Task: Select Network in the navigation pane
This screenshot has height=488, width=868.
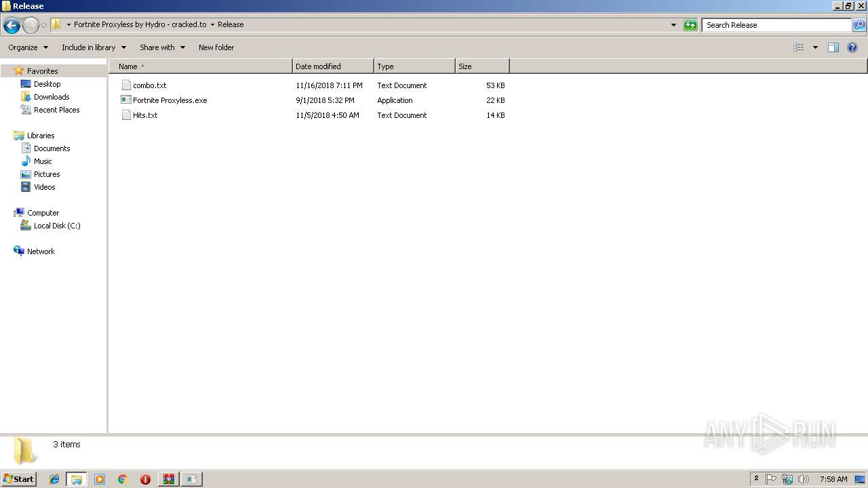Action: 41,251
